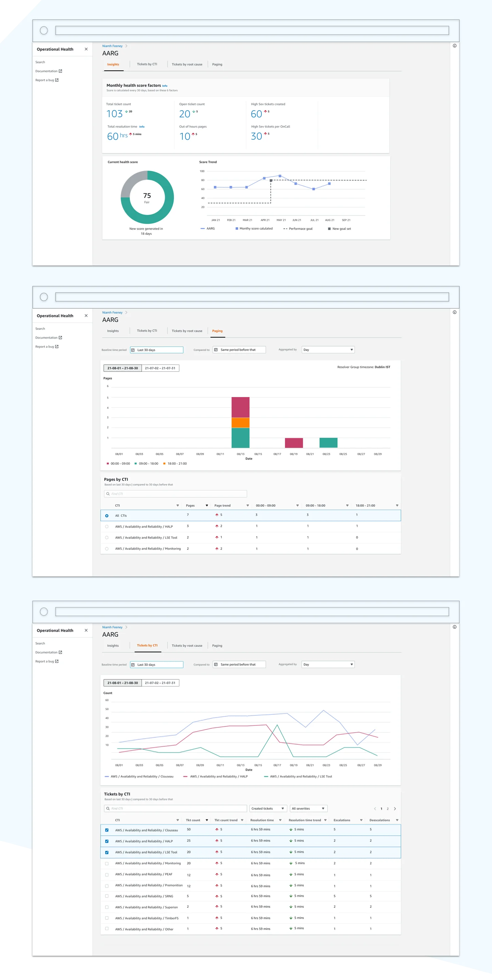The height and width of the screenshot is (980, 492).
Task: Sort by the Escalations column header arrow
Action: [x=361, y=820]
